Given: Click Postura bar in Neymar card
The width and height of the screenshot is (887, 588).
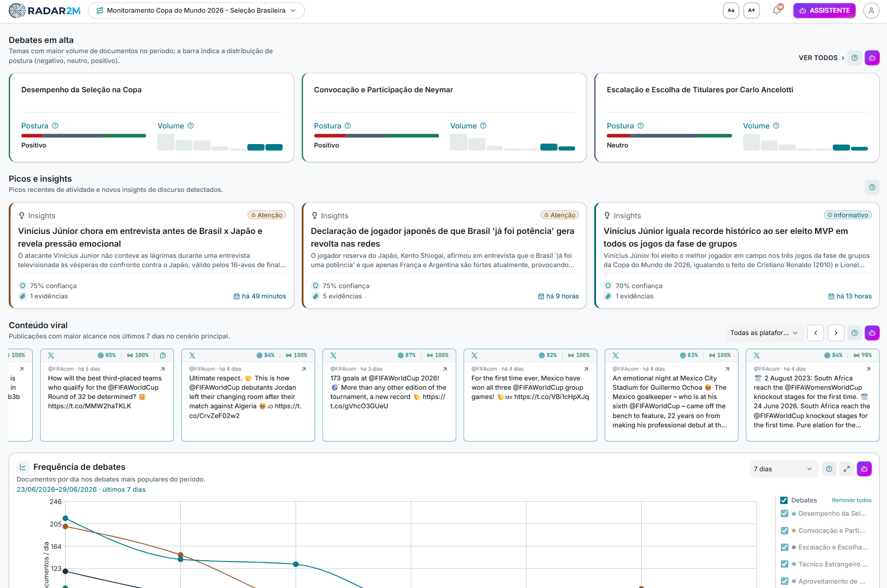Looking at the screenshot, I should point(376,135).
